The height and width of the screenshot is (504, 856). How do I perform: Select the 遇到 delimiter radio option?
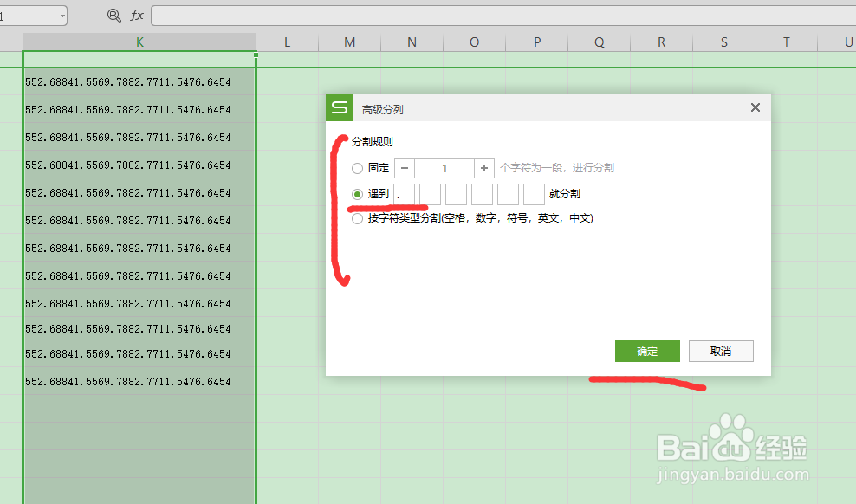point(357,194)
